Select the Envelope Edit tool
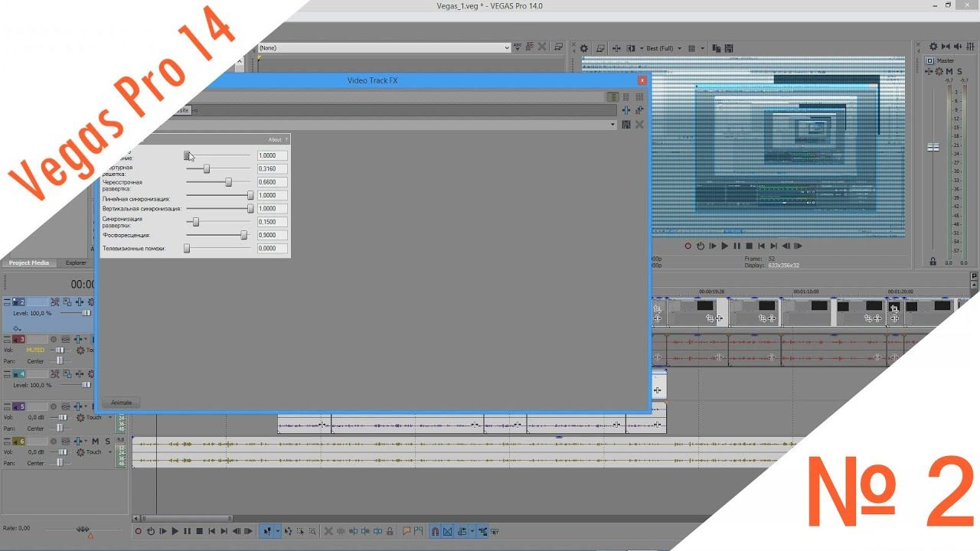This screenshot has width=980, height=551. coord(289,531)
